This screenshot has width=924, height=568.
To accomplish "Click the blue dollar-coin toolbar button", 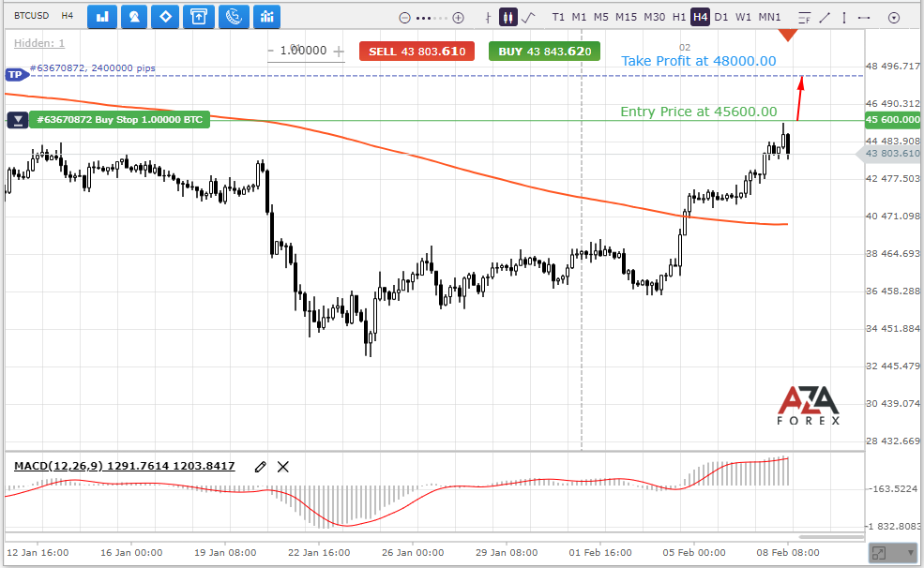I will click(234, 17).
